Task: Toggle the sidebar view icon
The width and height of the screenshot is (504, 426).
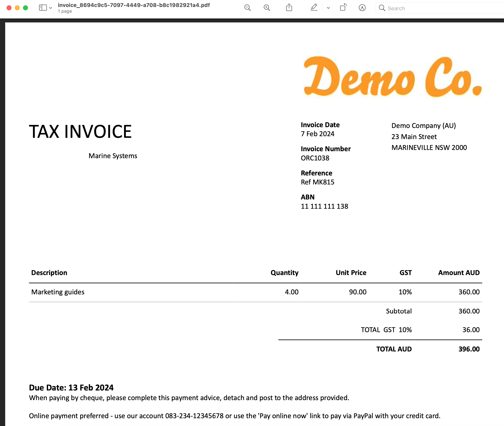Action: coord(43,8)
